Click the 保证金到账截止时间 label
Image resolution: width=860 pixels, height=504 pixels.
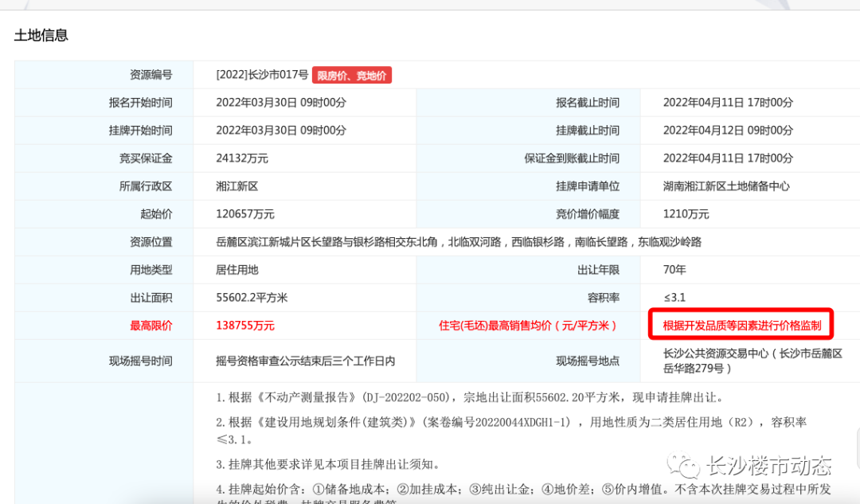[x=572, y=158]
